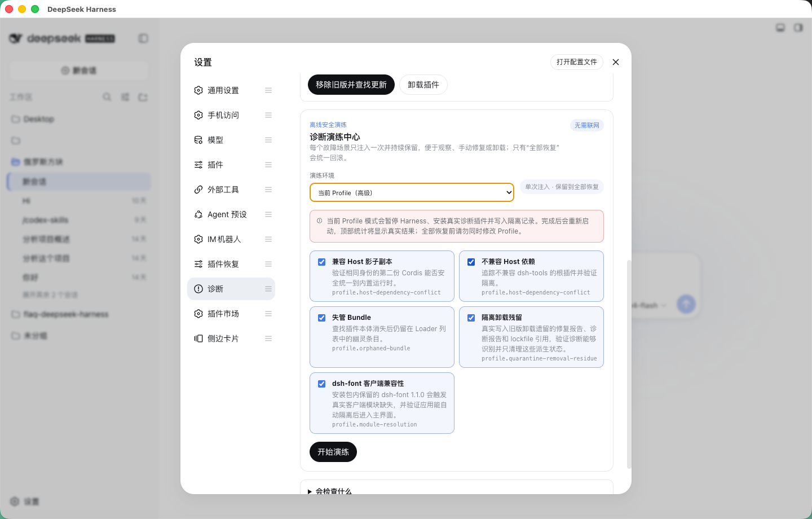
Task: Click the 卸载插件 button
Action: (x=423, y=85)
